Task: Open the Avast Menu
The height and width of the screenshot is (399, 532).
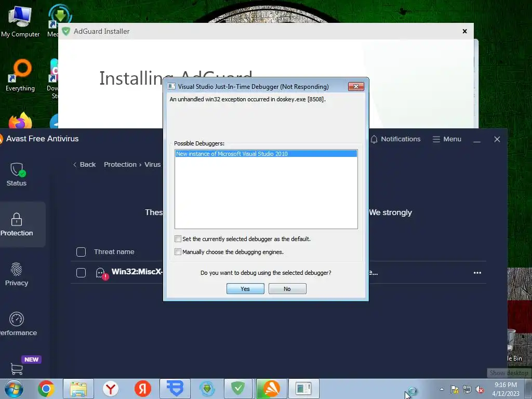Action: [447, 139]
